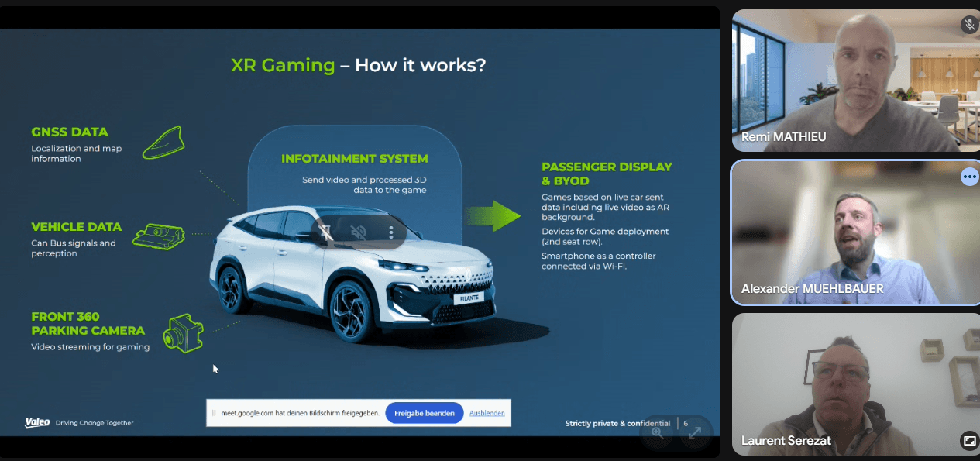Click the 'INFOTAINMENT SYSTEM' heading

tap(354, 159)
